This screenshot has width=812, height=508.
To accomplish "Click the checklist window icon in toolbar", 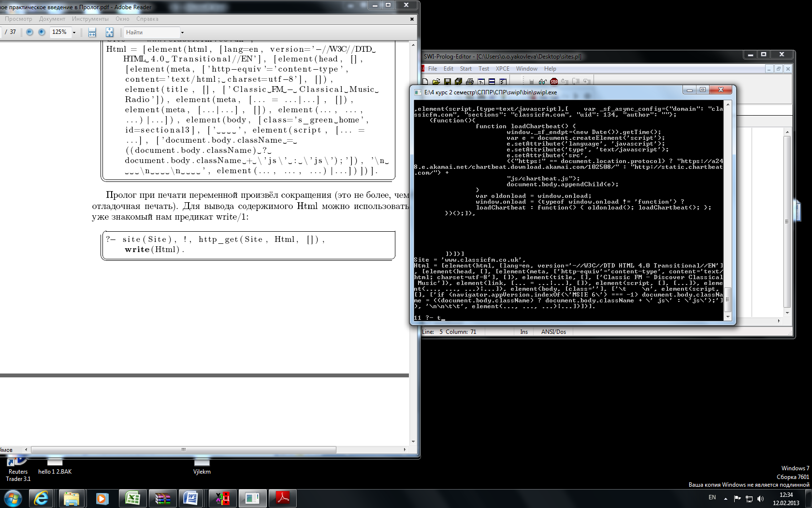I will (503, 82).
